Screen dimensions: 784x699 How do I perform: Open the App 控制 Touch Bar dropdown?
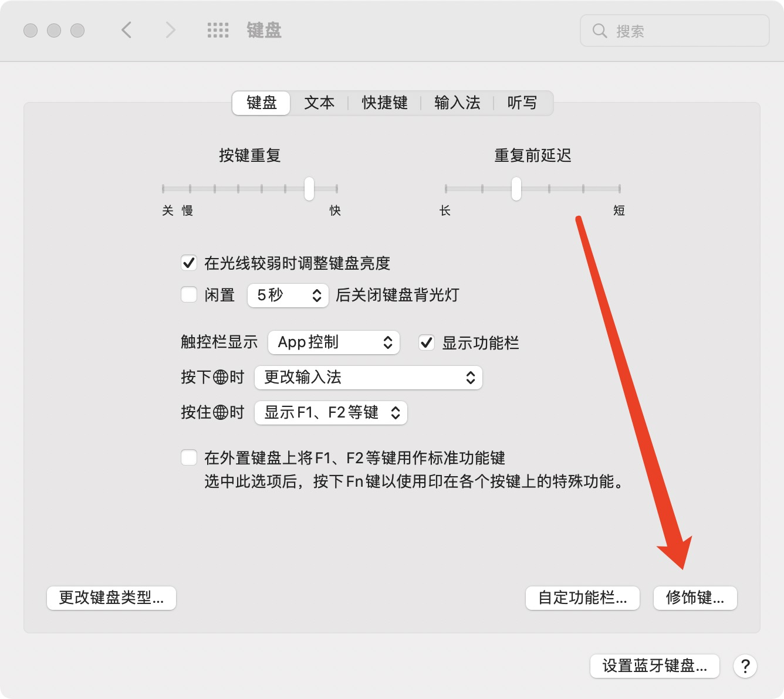point(333,342)
